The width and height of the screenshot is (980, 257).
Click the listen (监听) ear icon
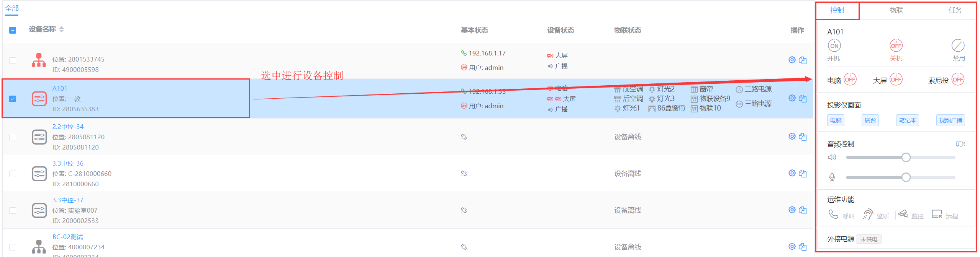pos(868,215)
